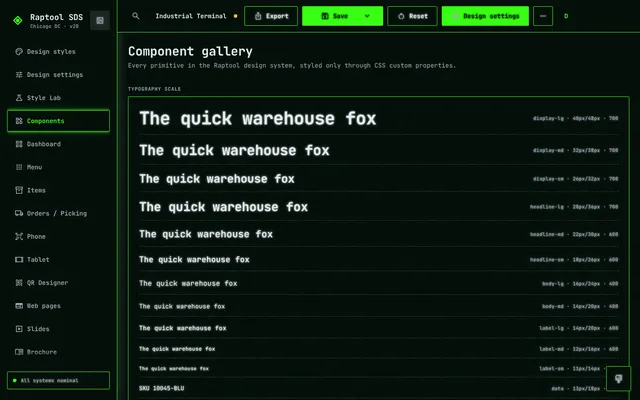Click the green Design settings button
Image resolution: width=640 pixels, height=400 pixels.
(485, 16)
